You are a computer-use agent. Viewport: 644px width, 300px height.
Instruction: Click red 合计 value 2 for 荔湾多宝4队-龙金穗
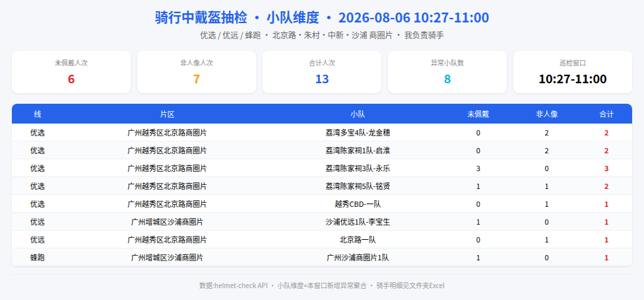pos(606,133)
